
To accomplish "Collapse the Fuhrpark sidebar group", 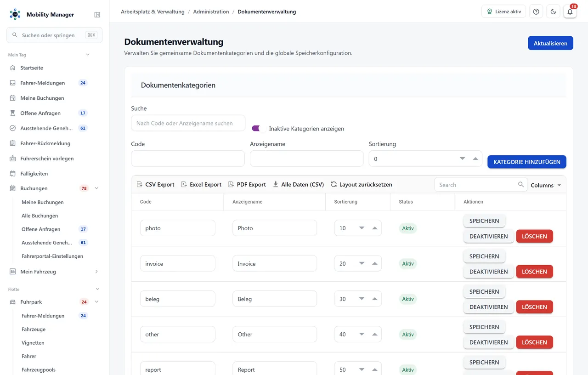I will pyautogui.click(x=96, y=302).
